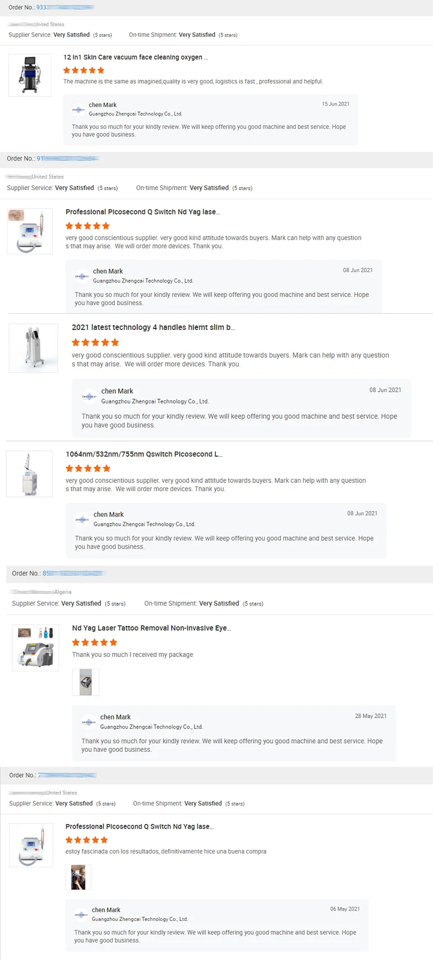Open the Nd Yag Laser Tattoo Removal title
This screenshot has height=980, width=433.
click(151, 628)
